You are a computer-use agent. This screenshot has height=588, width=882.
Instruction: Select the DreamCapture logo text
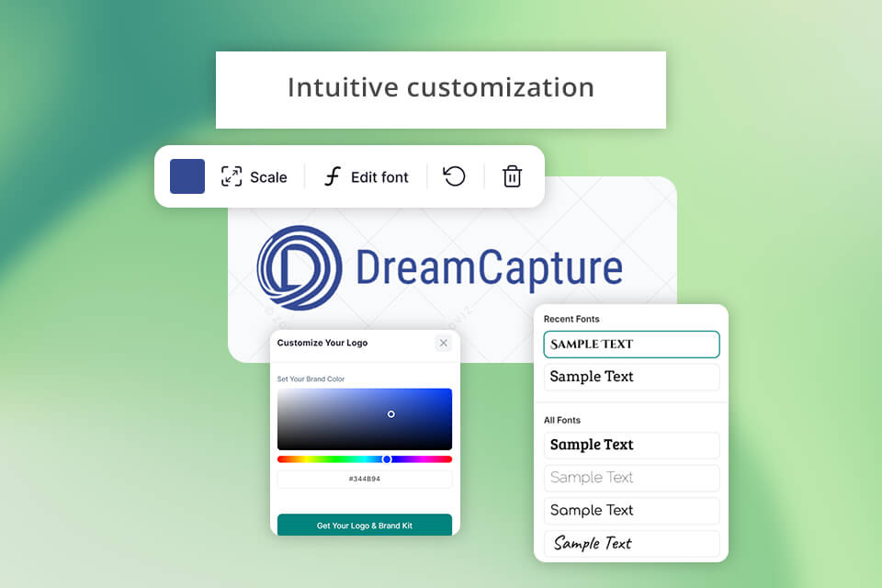coord(490,268)
